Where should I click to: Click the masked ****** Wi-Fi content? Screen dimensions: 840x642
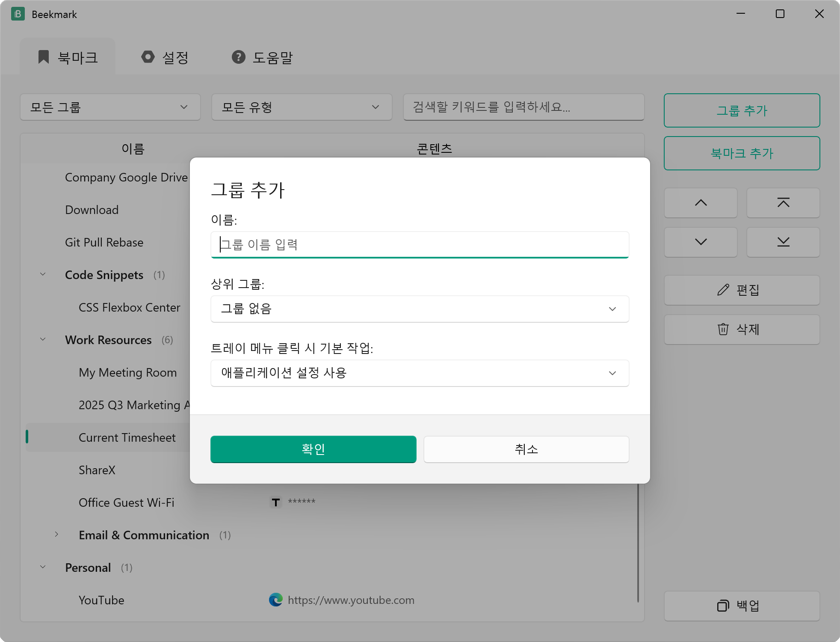tap(302, 502)
